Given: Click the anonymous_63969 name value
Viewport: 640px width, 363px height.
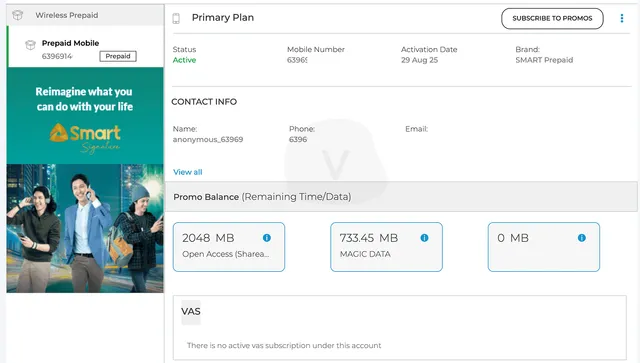Looking at the screenshot, I should click(x=208, y=140).
